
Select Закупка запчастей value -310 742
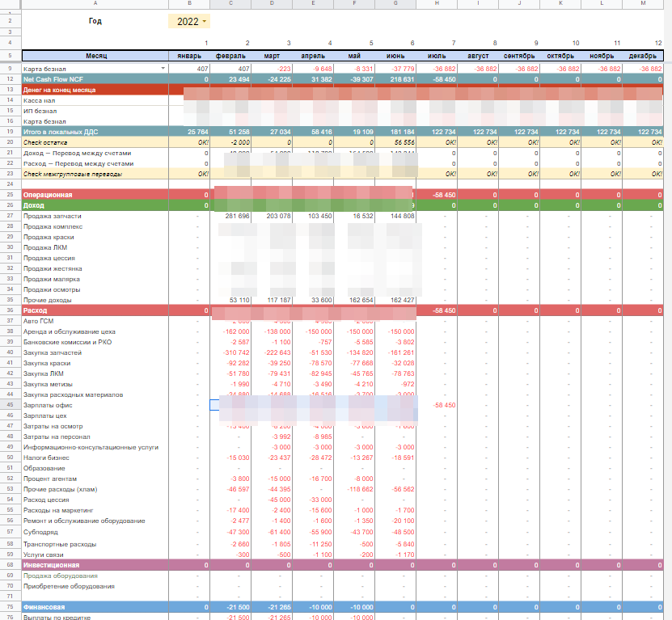230,352
